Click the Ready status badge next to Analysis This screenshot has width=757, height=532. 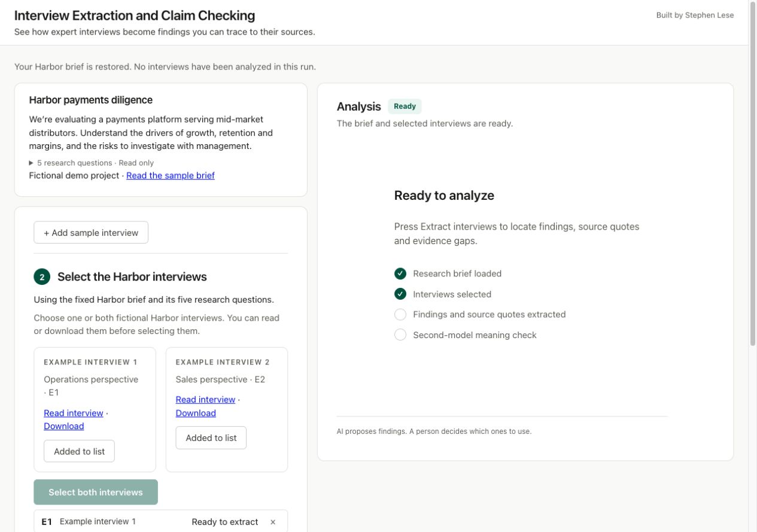[405, 107]
